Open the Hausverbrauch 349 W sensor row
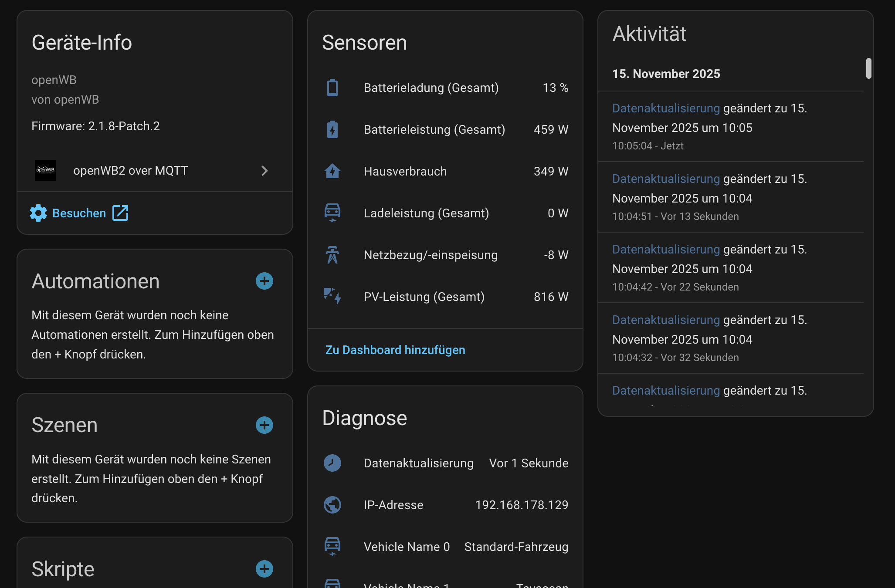 445,171
